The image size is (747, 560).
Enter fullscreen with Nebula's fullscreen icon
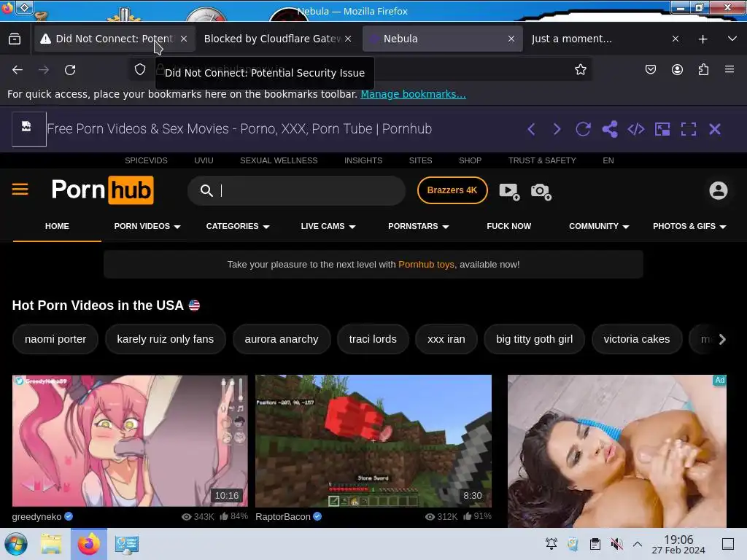click(x=689, y=129)
